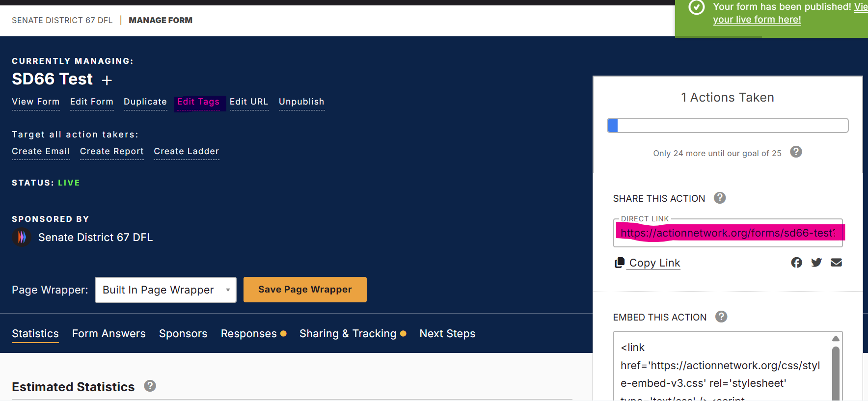The height and width of the screenshot is (401, 868).
Task: Share the form on Facebook
Action: tap(796, 263)
